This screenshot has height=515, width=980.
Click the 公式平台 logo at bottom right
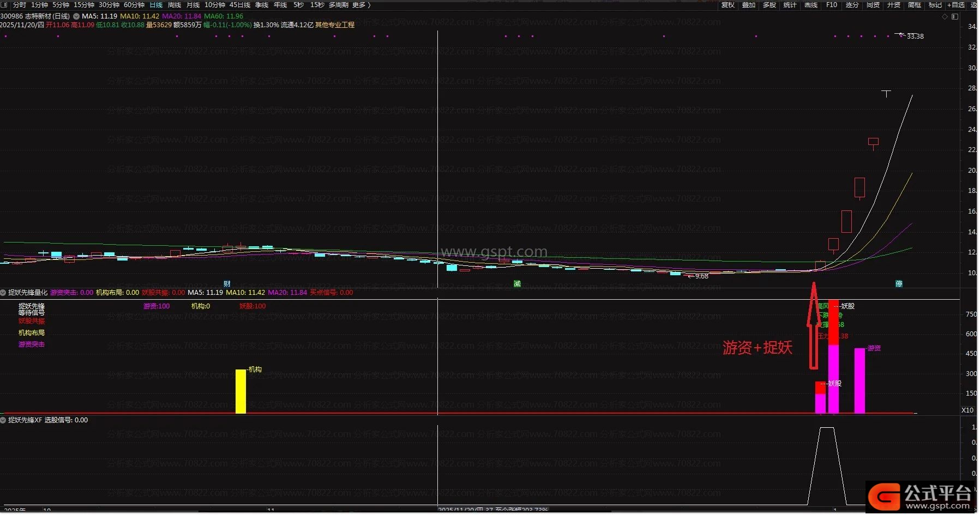point(922,496)
